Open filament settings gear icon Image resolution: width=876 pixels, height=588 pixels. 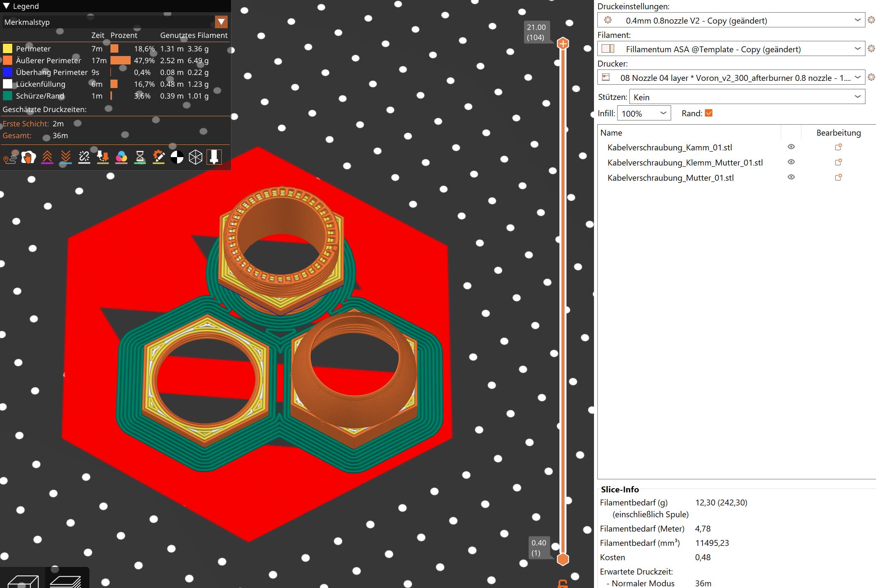(871, 49)
